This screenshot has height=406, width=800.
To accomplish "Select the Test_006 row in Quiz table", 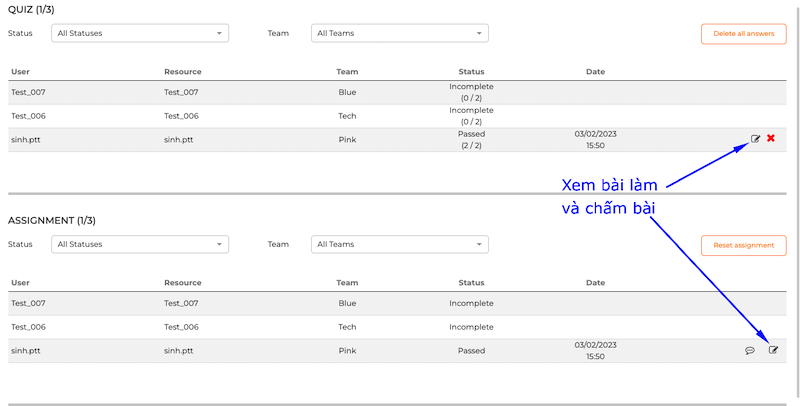I will [x=397, y=116].
